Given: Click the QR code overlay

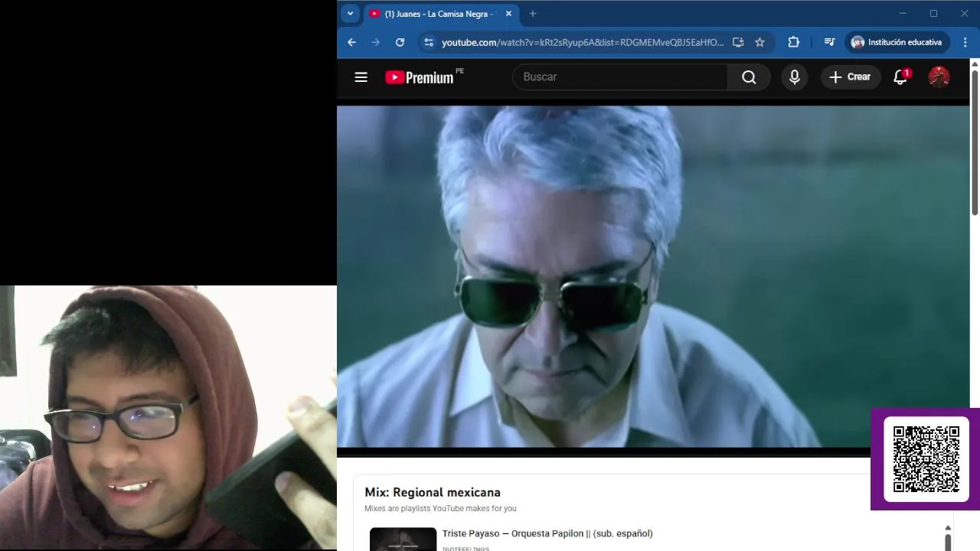Looking at the screenshot, I should (x=926, y=459).
